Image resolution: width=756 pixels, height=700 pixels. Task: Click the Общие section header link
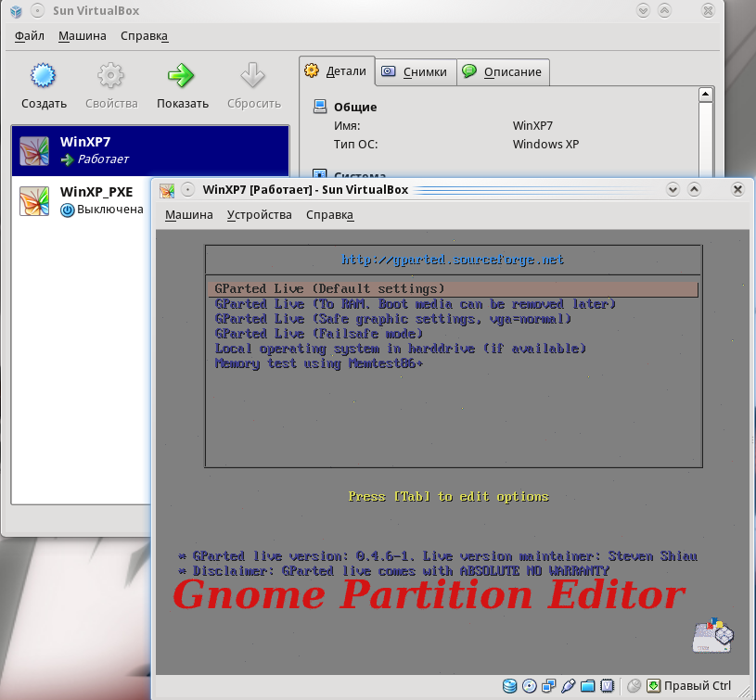pyautogui.click(x=355, y=107)
